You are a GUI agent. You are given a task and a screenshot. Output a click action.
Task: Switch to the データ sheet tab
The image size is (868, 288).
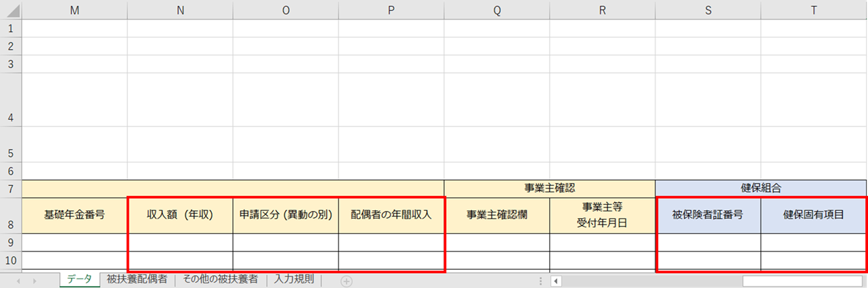[79, 279]
